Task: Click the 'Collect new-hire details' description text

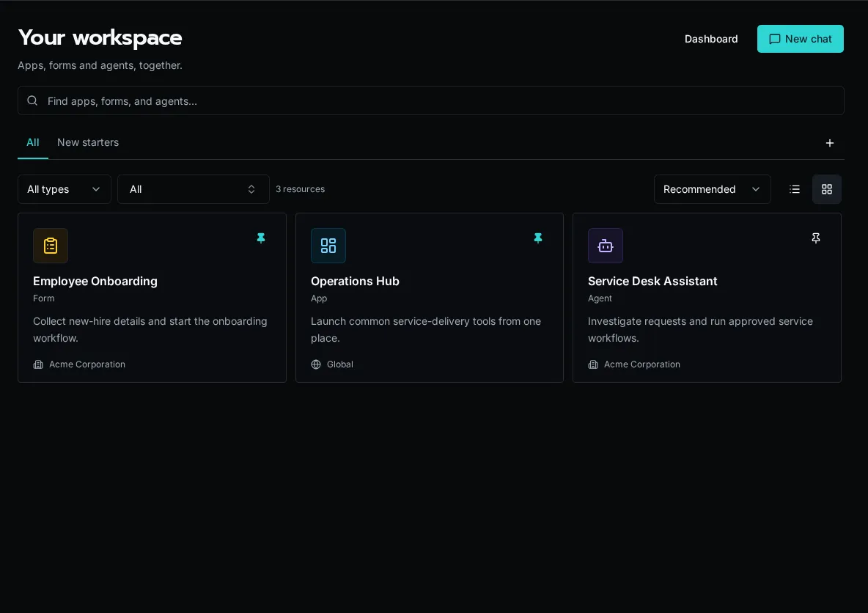Action: pos(150,329)
